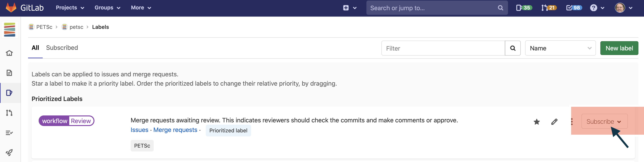Click the Labels breadcrumb
The image size is (644, 162).
pos(100,27)
